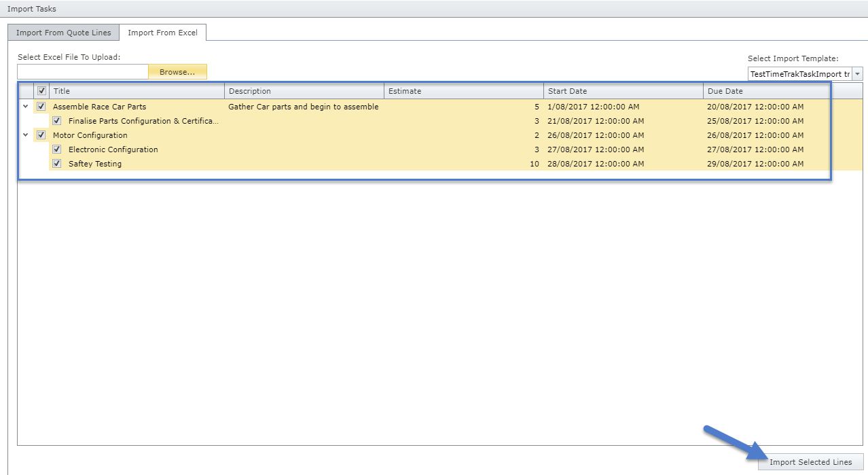Uncheck Finalise Parts Configuration checkbox
Image resolution: width=868 pixels, height=475 pixels.
click(x=57, y=121)
